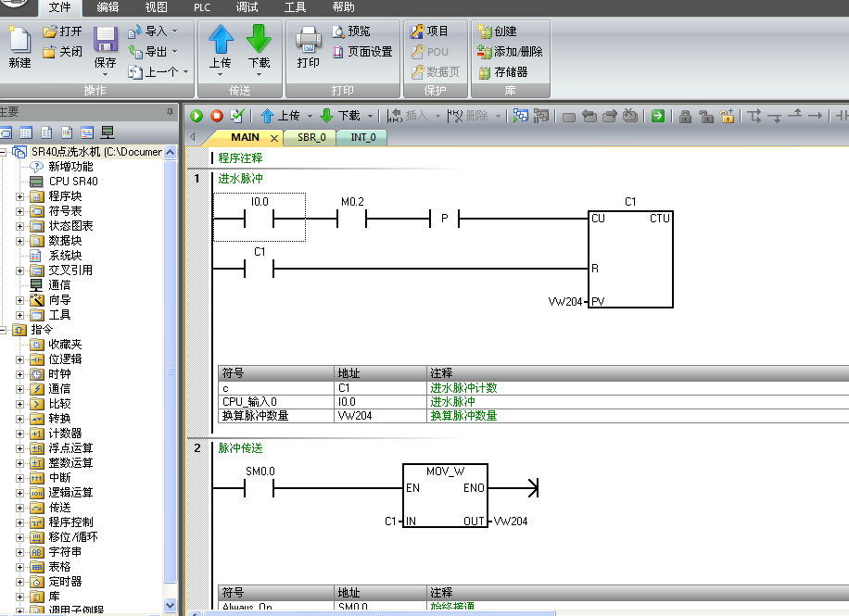Click the 打开 button
This screenshot has height=616, width=849.
tap(62, 31)
